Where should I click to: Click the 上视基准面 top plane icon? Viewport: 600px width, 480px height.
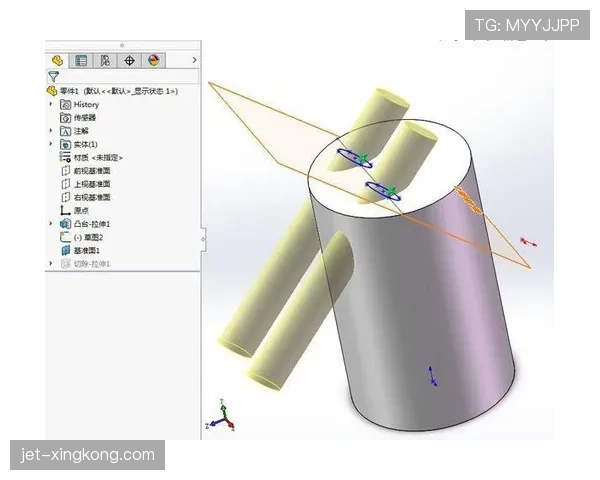pyautogui.click(x=66, y=184)
